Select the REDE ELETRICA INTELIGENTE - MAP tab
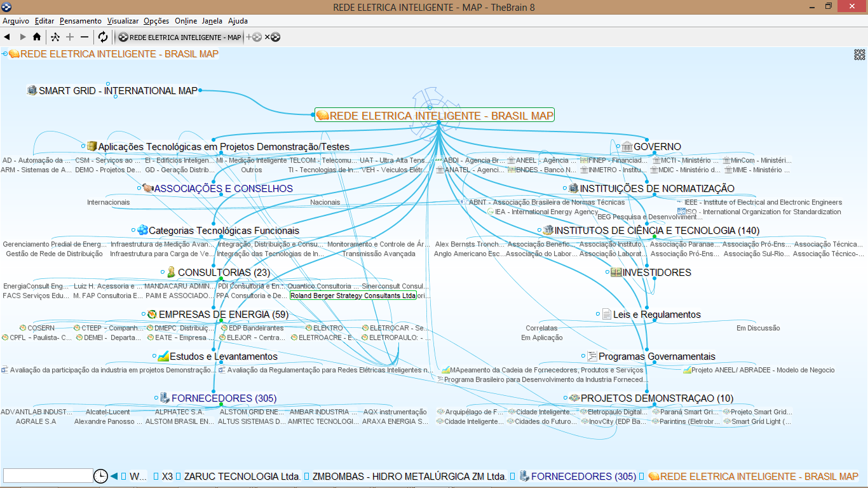Image resolution: width=868 pixels, height=488 pixels. [180, 37]
